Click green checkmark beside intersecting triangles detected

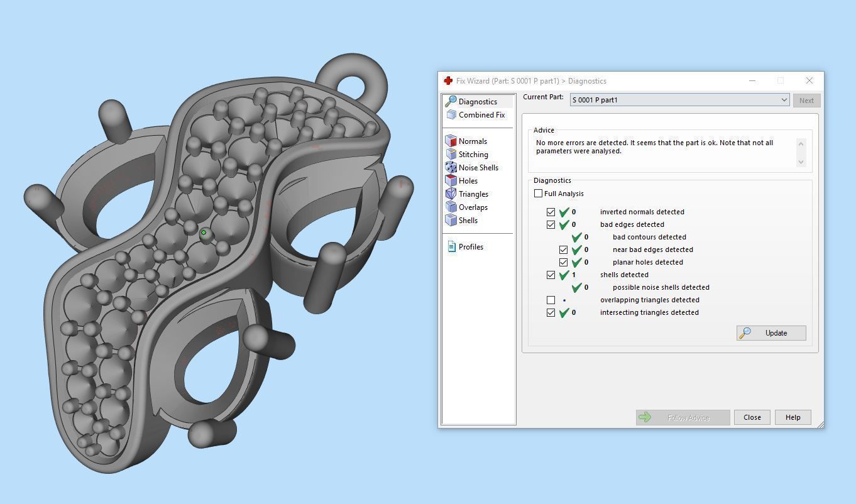click(x=564, y=312)
